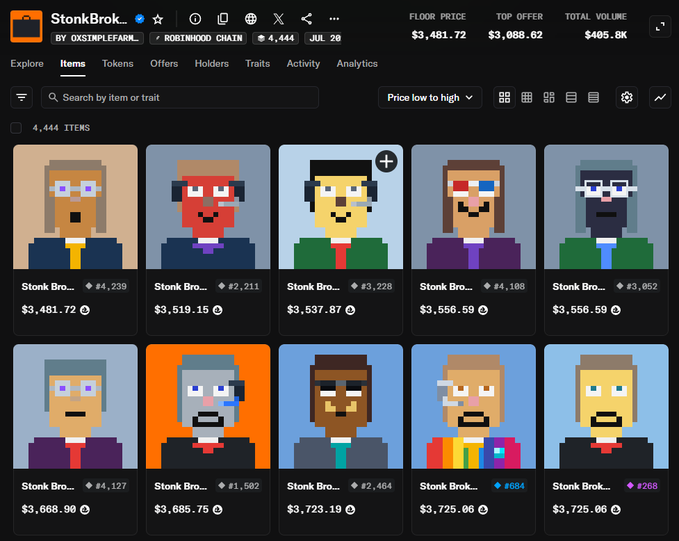Click the price $3,668.90
This screenshot has width=679, height=541.
[49, 510]
